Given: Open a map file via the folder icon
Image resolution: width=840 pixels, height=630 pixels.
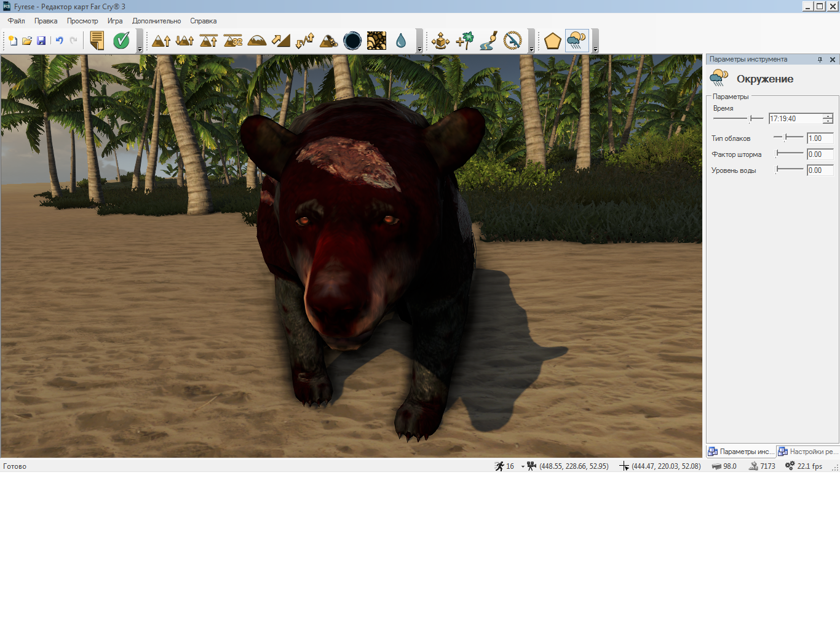Looking at the screenshot, I should [x=27, y=41].
